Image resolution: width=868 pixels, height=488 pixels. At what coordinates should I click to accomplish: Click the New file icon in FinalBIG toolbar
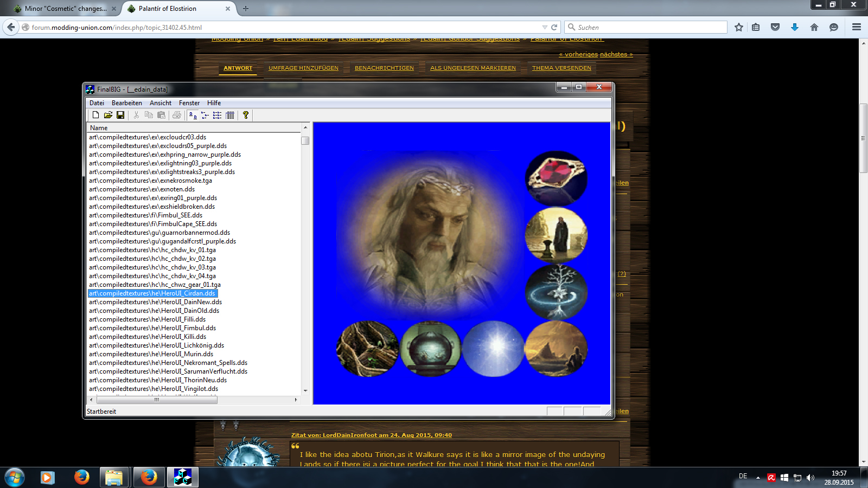click(x=95, y=115)
